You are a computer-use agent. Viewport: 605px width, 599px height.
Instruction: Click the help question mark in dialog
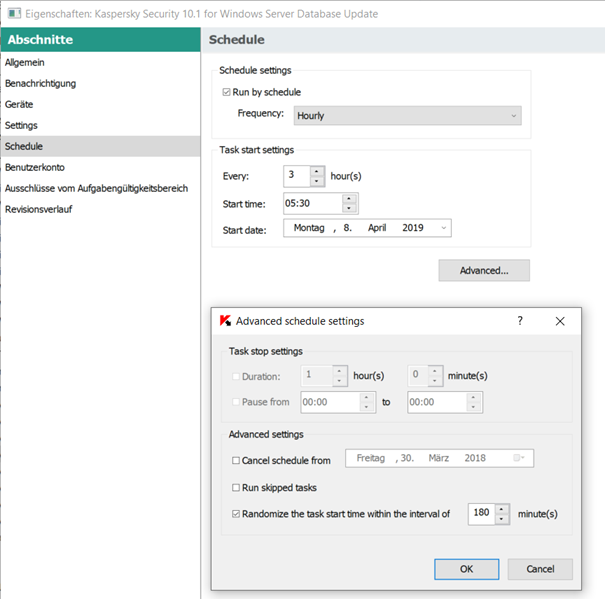(519, 321)
